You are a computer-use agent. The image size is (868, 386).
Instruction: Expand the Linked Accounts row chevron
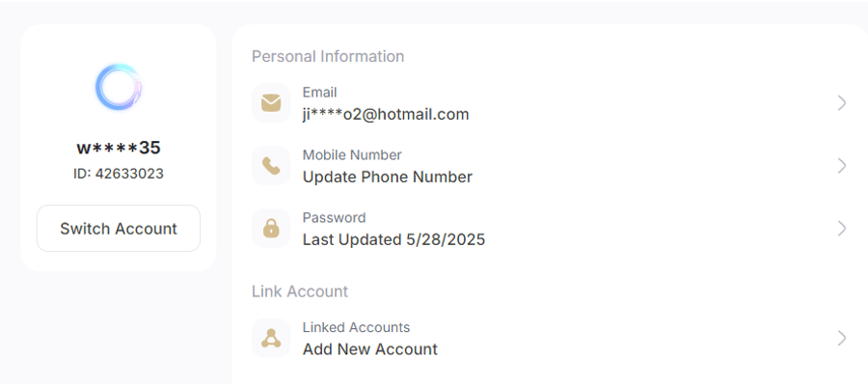pos(842,338)
